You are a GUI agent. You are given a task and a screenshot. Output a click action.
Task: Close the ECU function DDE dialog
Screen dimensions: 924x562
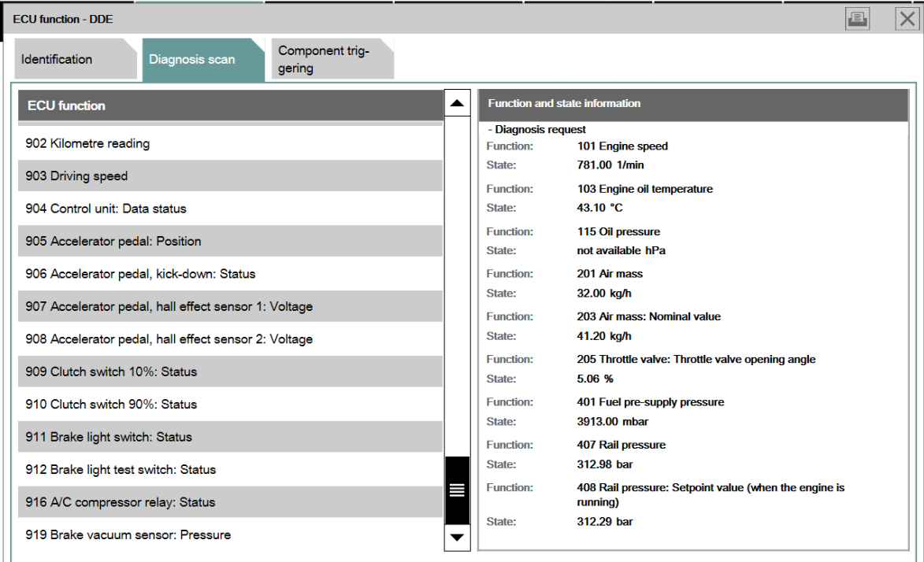pyautogui.click(x=907, y=19)
